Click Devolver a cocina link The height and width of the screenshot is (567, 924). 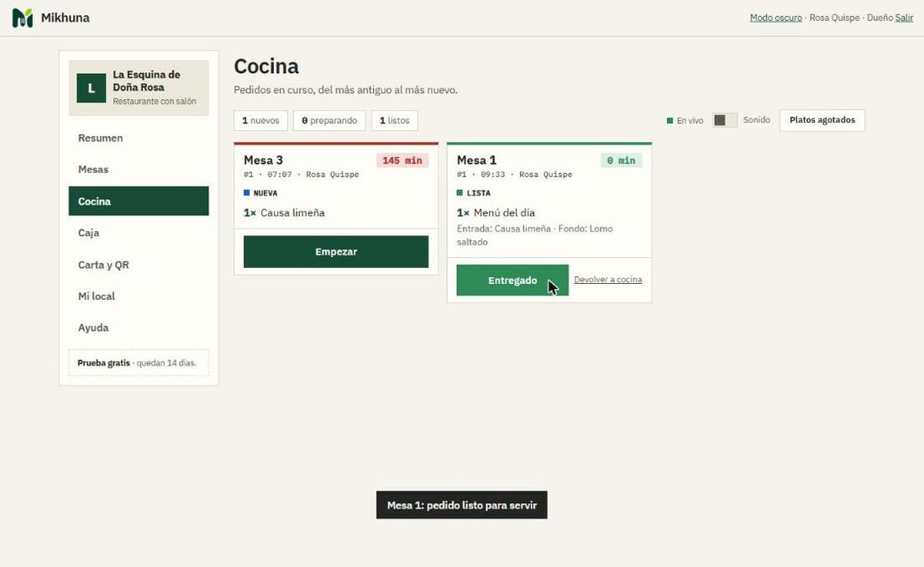click(607, 280)
